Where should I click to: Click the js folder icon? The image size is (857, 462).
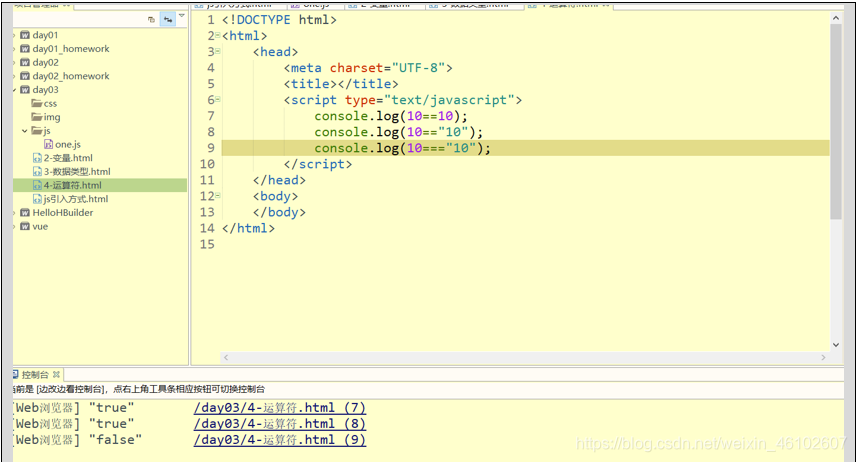coord(37,131)
